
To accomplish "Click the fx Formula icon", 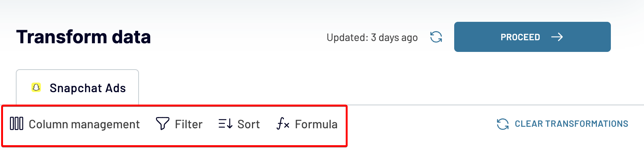I will 283,123.
